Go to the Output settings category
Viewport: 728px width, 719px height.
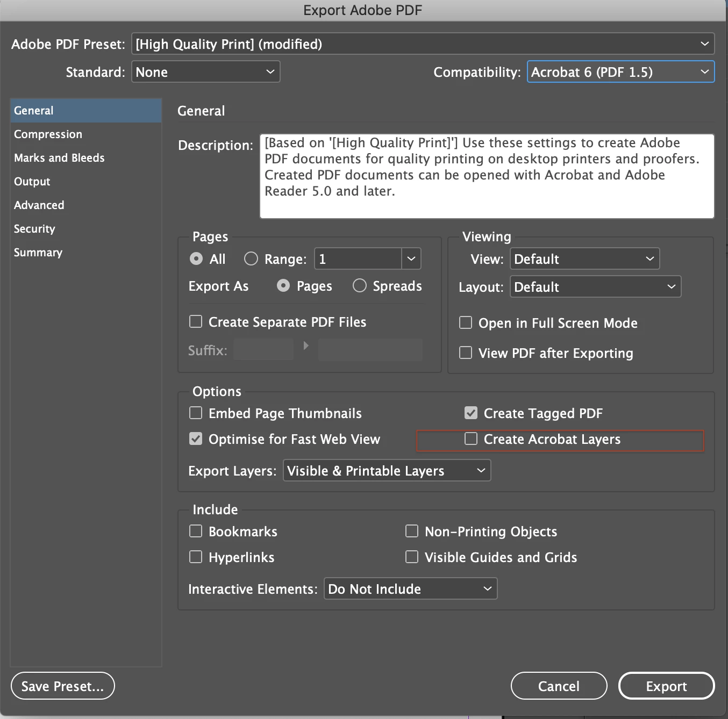click(86, 181)
